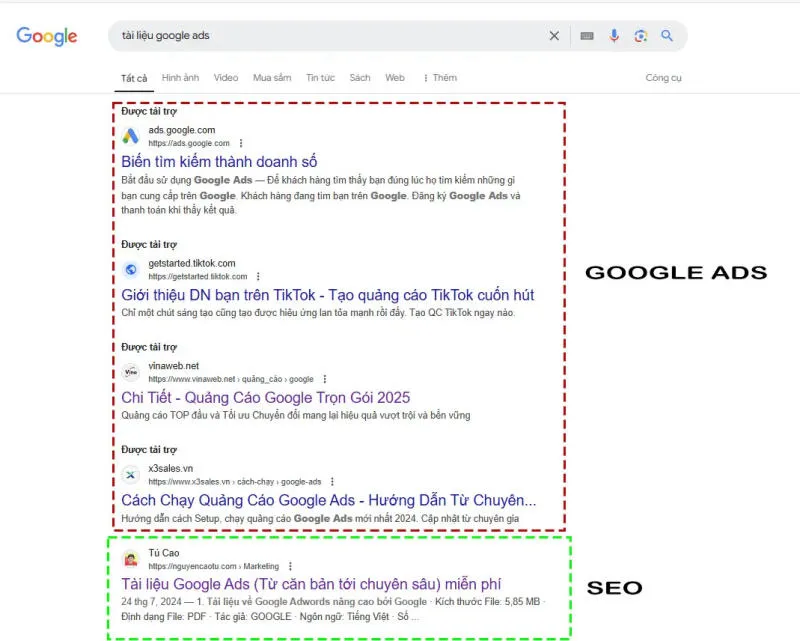Click the Tú Cao avatar favicon
Screen dimensions: 800x641
tap(131, 559)
